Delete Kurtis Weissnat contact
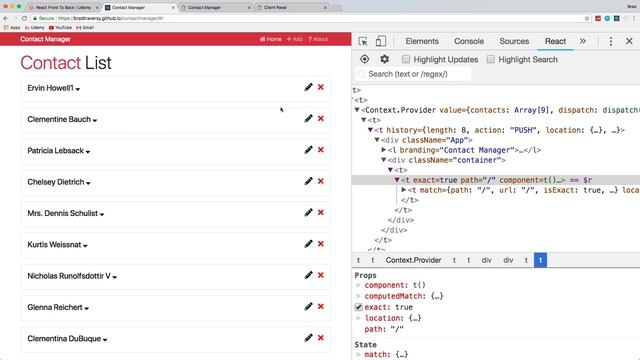This screenshot has height=360, width=640. (321, 244)
